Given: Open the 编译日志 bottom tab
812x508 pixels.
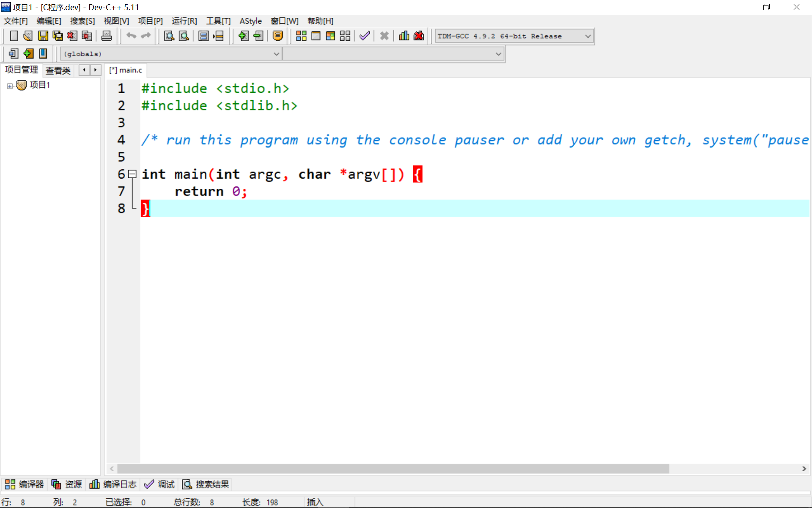Looking at the screenshot, I should point(113,484).
